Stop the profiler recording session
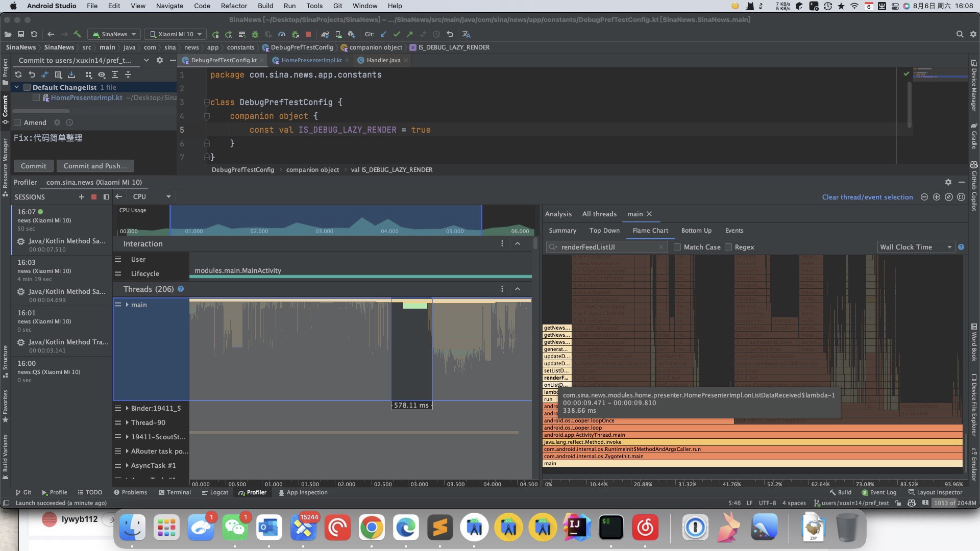980x551 pixels. 93,197
